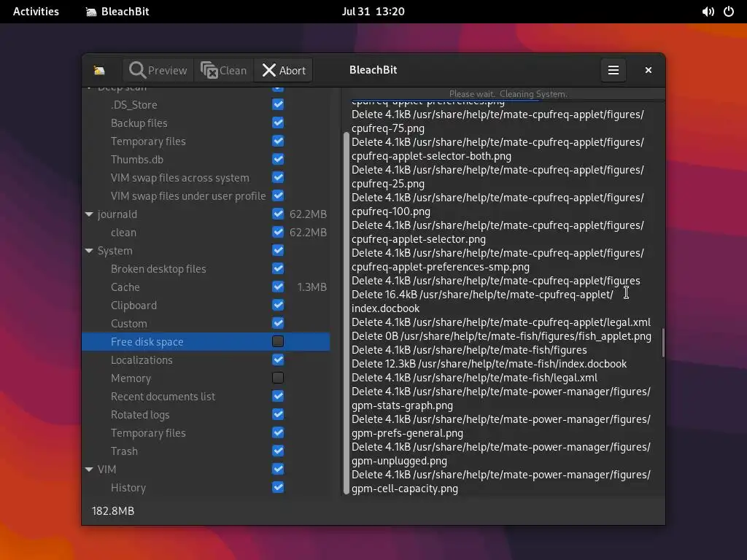The image size is (747, 560).
Task: Uncheck VIM swap files across system
Action: pos(278,178)
